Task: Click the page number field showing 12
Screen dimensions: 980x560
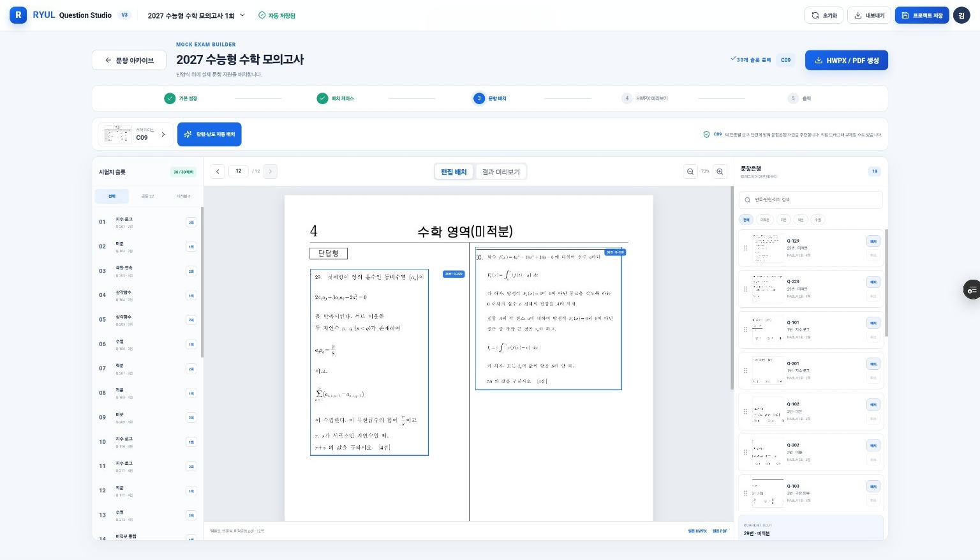Action: pos(239,171)
